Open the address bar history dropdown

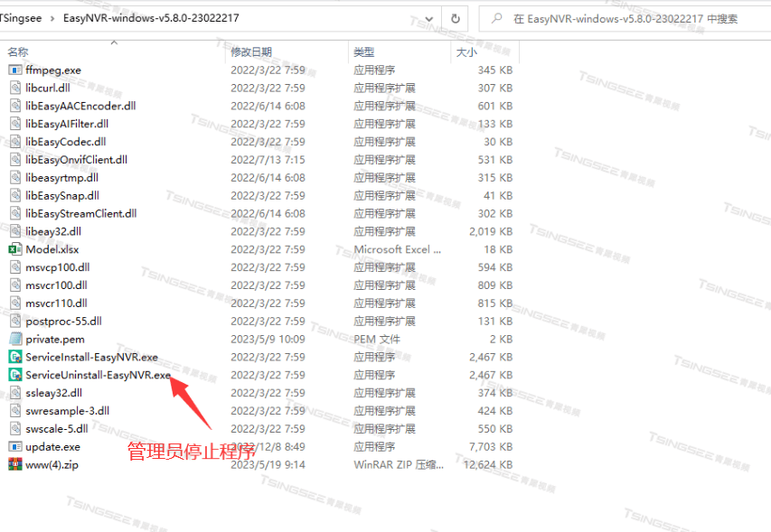tap(428, 19)
